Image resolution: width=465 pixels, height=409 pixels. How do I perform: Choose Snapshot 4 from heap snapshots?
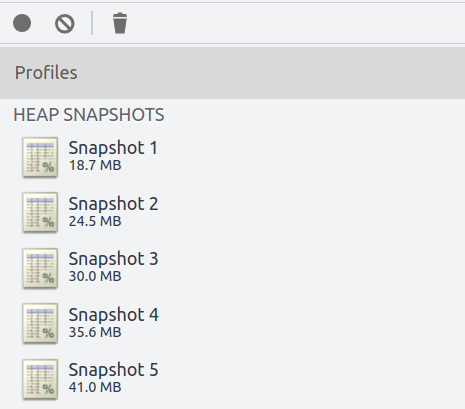(x=232, y=323)
